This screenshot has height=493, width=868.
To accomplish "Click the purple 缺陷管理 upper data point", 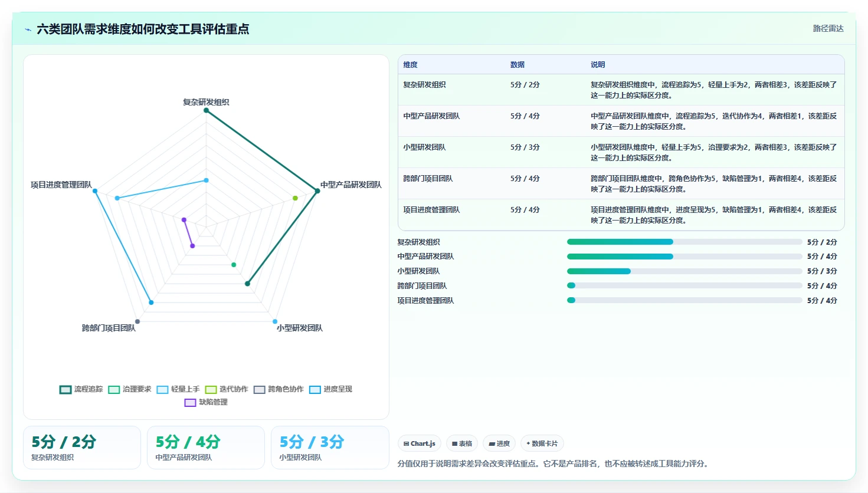I will (184, 220).
